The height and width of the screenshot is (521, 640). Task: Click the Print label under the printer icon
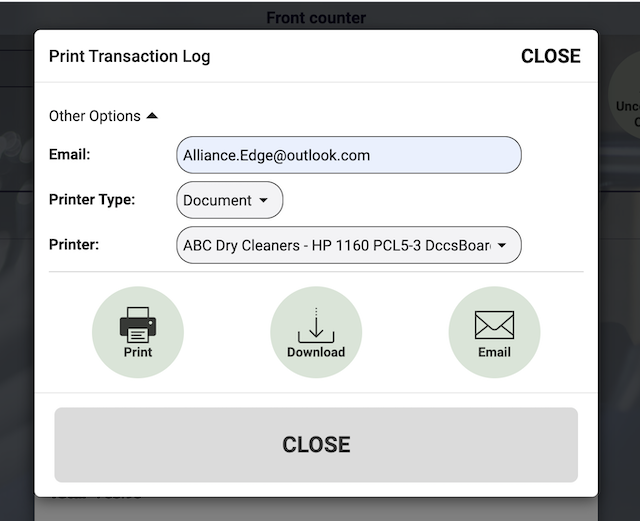138,352
